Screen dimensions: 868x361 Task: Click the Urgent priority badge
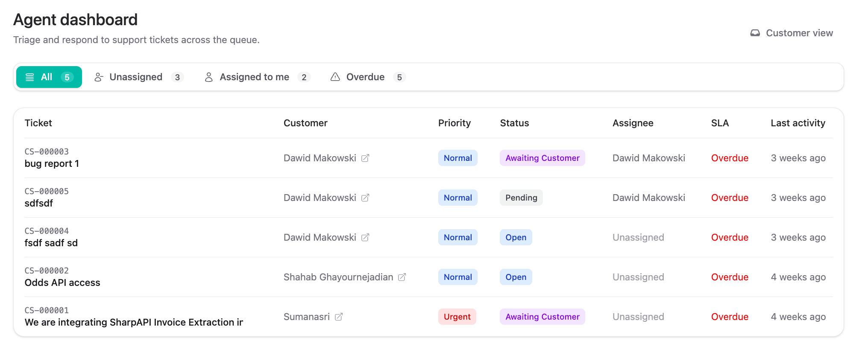pyautogui.click(x=457, y=317)
